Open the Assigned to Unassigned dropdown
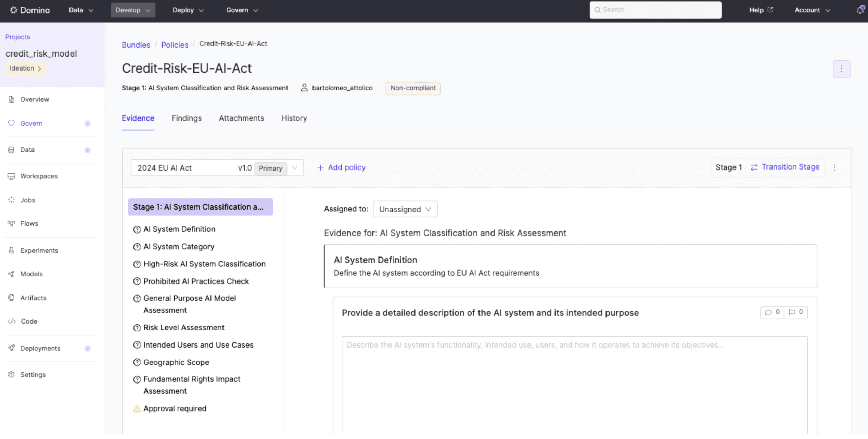 click(x=405, y=209)
